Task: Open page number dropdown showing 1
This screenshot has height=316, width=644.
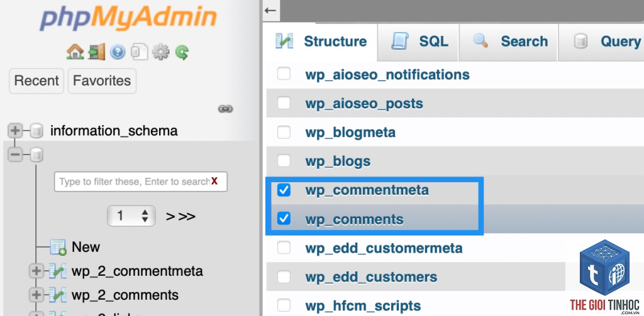Action: pos(131,216)
